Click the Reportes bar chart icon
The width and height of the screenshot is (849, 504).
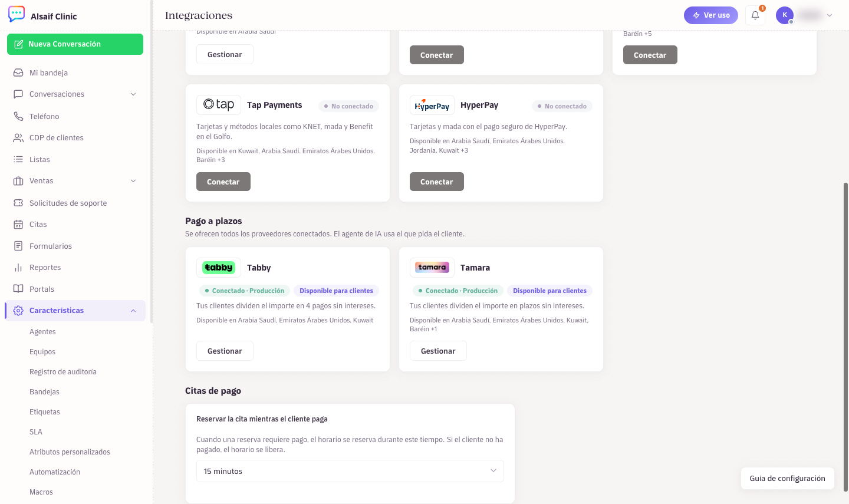(18, 268)
